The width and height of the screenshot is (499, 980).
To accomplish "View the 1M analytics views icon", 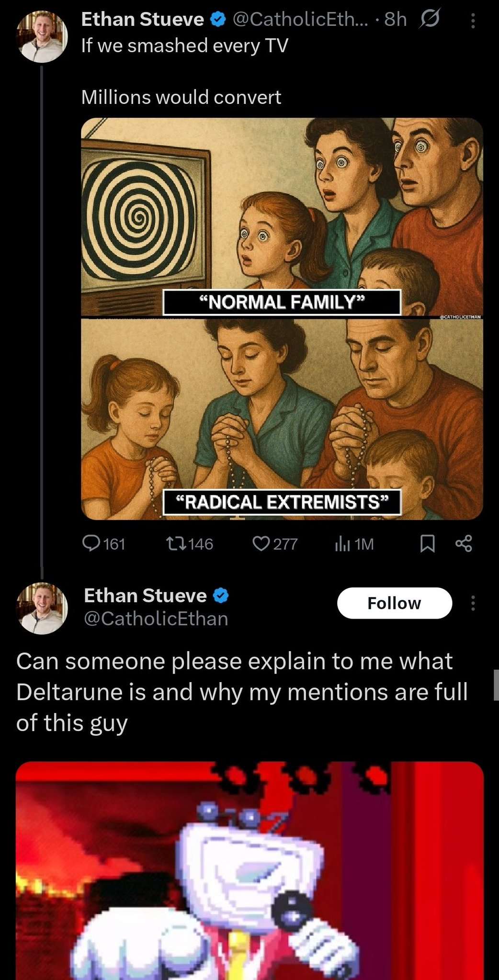I will (x=354, y=544).
